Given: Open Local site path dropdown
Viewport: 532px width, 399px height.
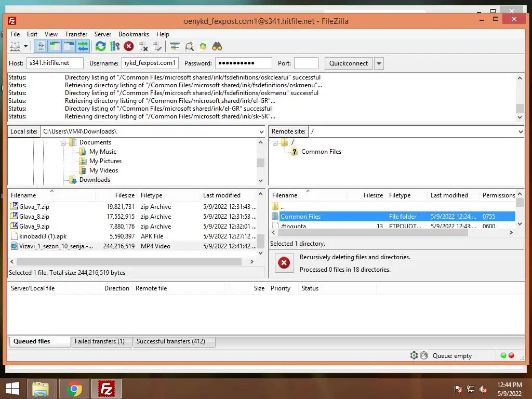Looking at the screenshot, I should (x=261, y=131).
